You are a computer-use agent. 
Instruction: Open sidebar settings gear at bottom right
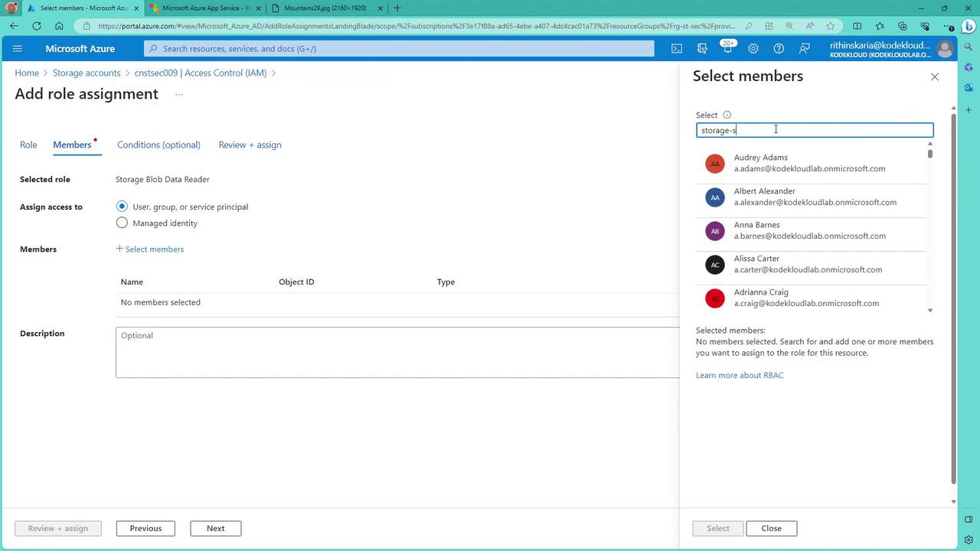(969, 540)
